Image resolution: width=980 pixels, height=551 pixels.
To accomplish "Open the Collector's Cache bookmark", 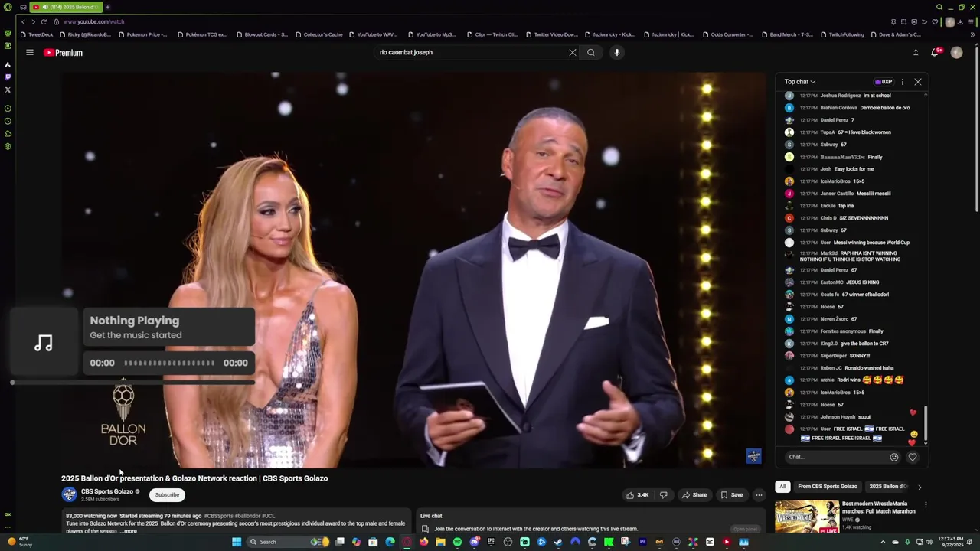I will coord(318,34).
